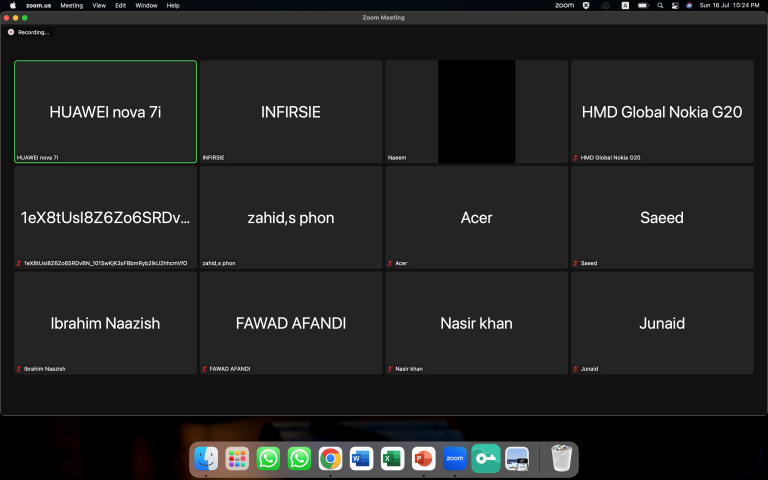Open the Edit menu
768x480 pixels.
tap(120, 5)
